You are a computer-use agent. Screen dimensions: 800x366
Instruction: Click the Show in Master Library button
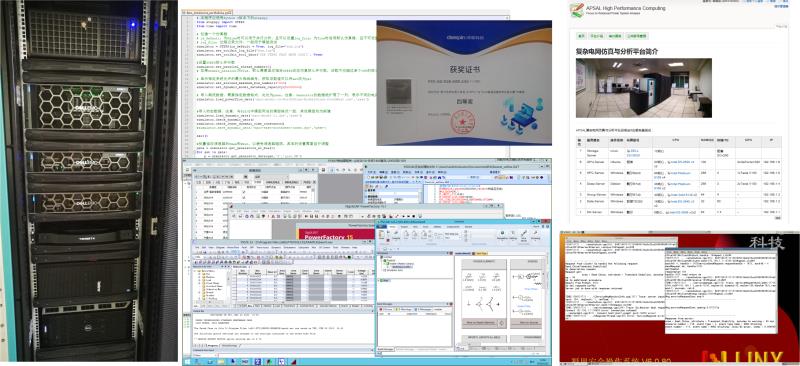(x=480, y=323)
